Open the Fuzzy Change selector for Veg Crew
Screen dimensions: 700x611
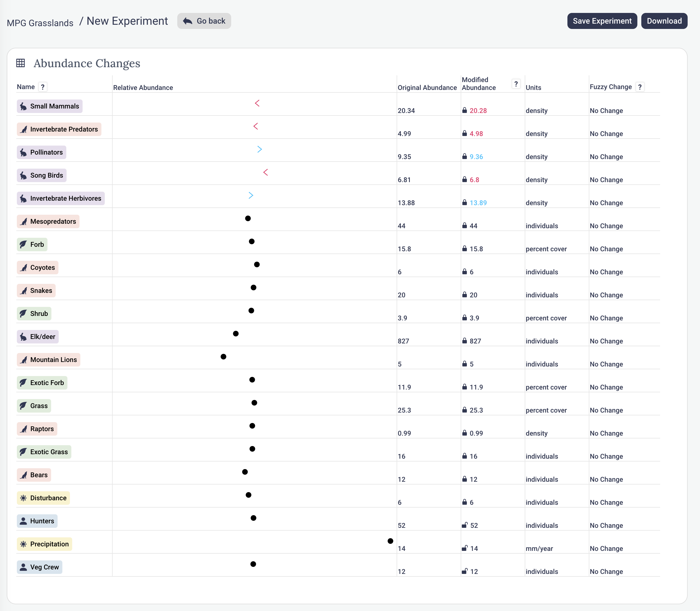point(606,571)
